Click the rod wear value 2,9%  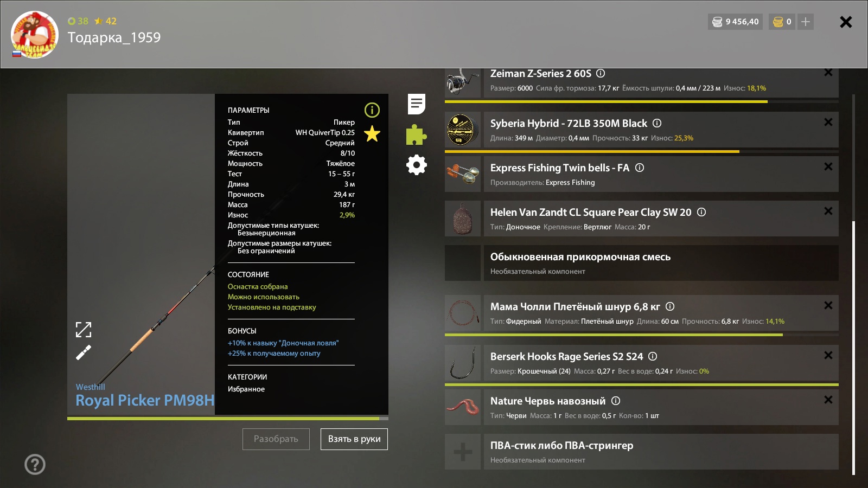pyautogui.click(x=347, y=215)
